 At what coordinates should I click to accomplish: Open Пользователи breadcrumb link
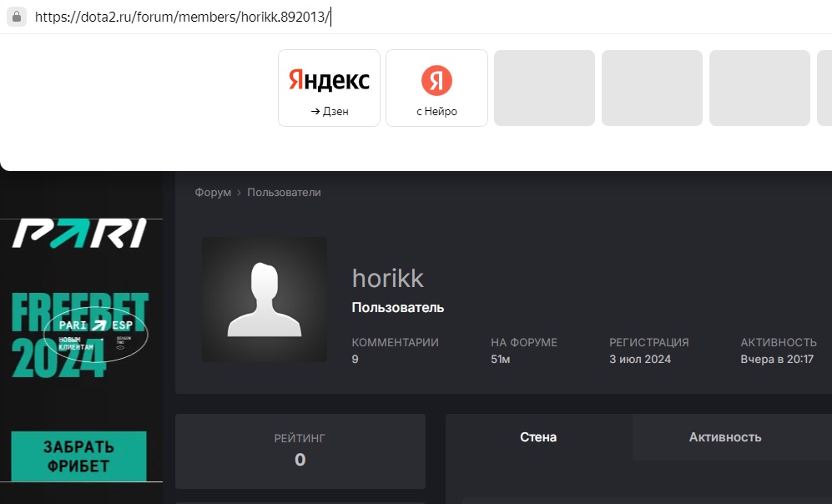point(284,193)
